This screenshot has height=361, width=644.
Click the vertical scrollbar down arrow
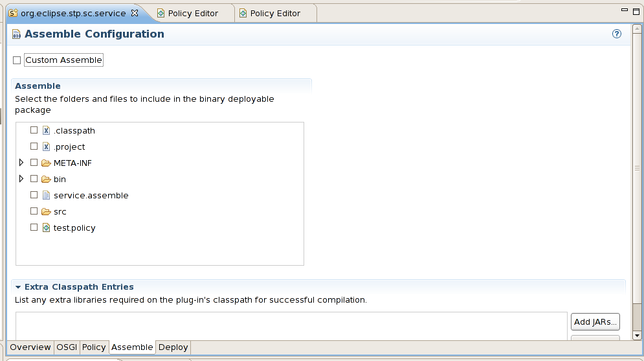[637, 335]
